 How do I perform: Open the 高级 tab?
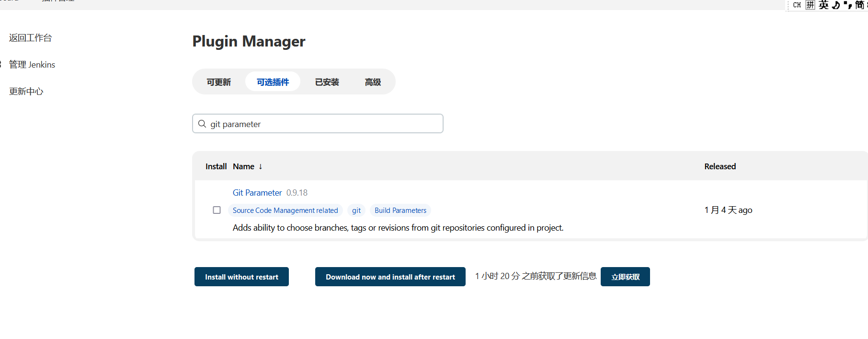coord(373,82)
